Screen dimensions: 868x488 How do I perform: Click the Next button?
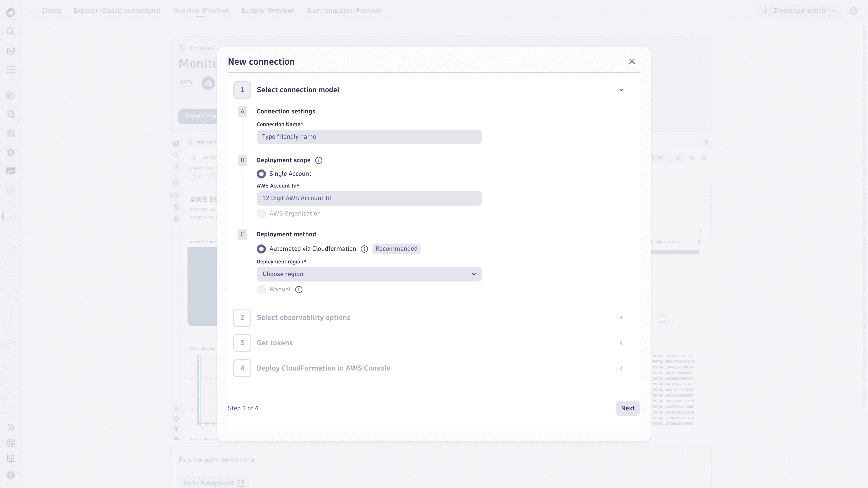click(627, 408)
